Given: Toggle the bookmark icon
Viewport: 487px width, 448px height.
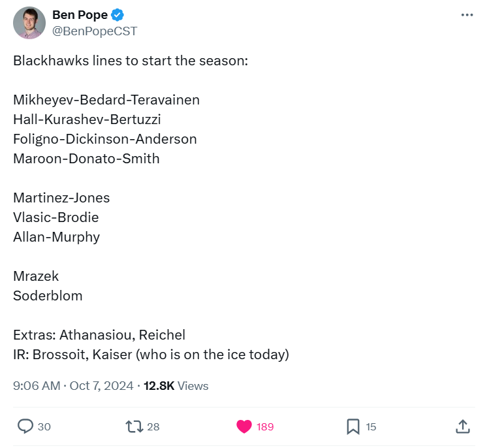Looking at the screenshot, I should click(353, 426).
